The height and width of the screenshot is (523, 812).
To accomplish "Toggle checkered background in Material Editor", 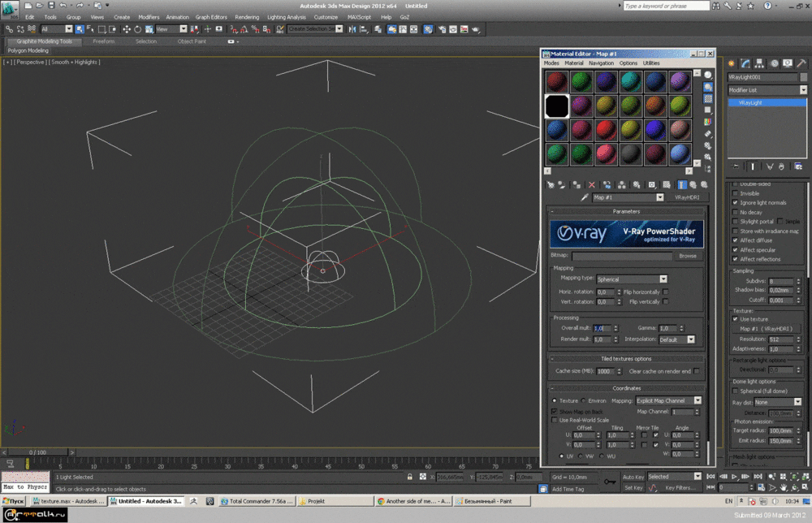I will [708, 98].
